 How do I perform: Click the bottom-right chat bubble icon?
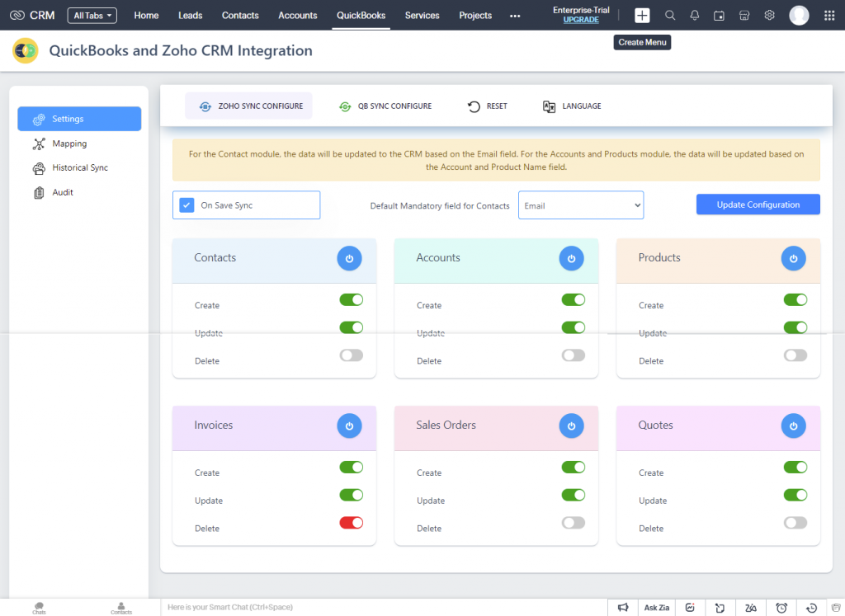tap(836, 608)
